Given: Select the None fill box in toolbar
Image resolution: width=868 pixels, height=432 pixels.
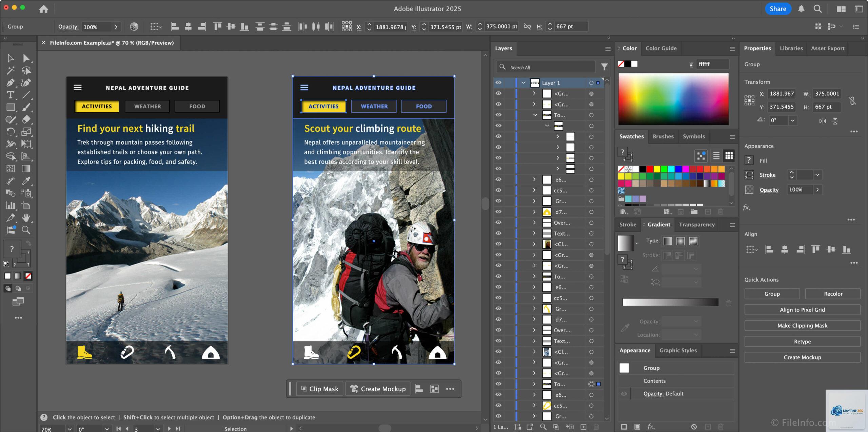Looking at the screenshot, I should click(x=28, y=276).
